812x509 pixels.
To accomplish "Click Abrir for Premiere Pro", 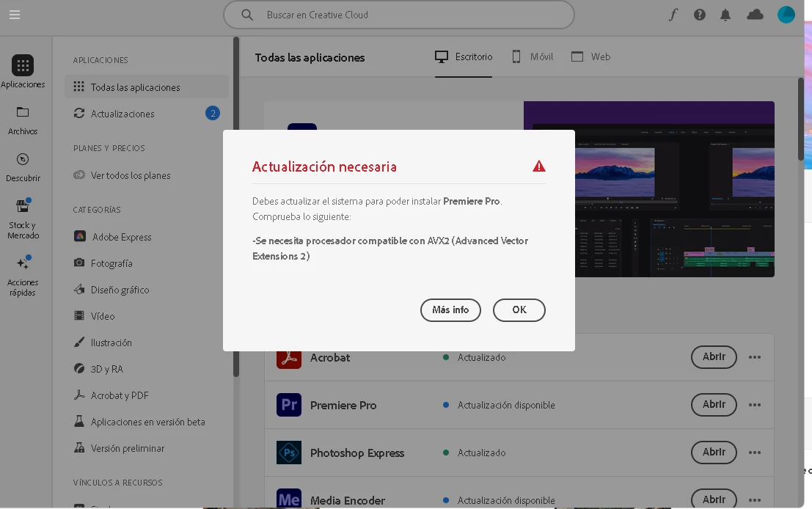I will pos(714,404).
